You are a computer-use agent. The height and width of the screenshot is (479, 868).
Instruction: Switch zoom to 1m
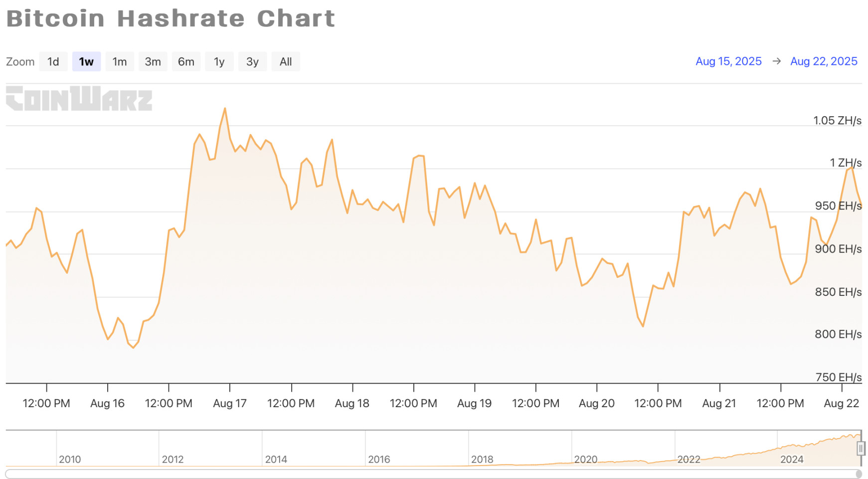[120, 61]
